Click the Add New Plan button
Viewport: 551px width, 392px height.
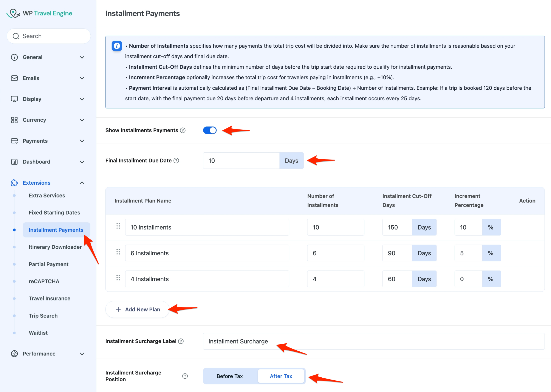click(x=138, y=309)
